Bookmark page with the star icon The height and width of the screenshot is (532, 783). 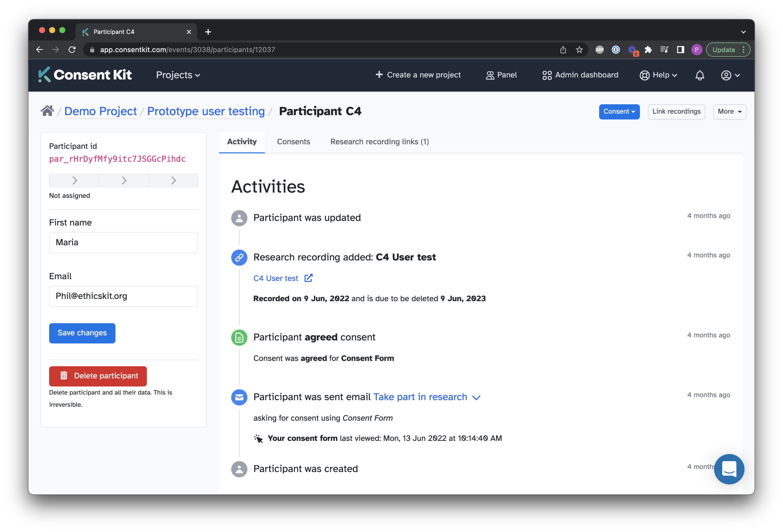(579, 50)
